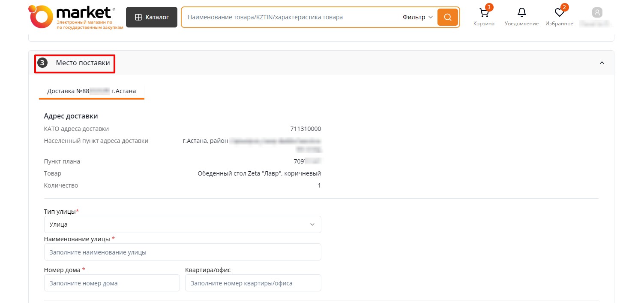Click the blurred username under the avatar
644x303 pixels.
tap(595, 24)
